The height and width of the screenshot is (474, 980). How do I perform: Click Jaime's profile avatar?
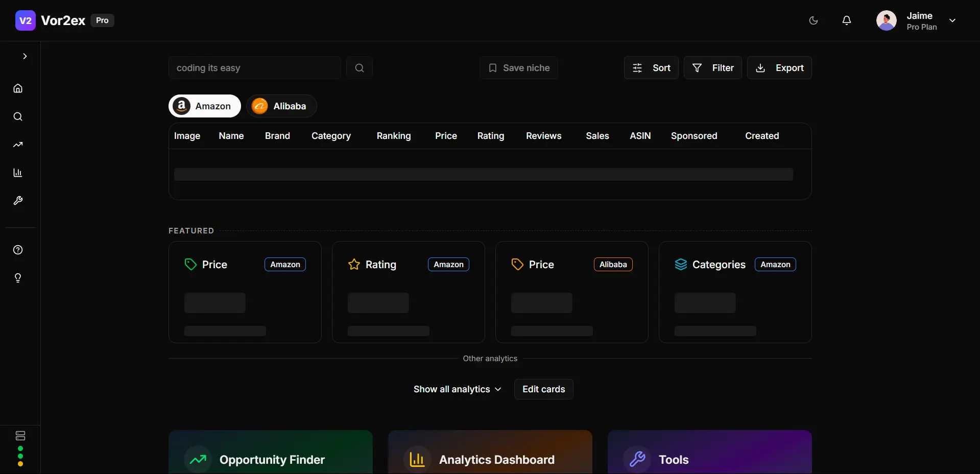click(887, 20)
